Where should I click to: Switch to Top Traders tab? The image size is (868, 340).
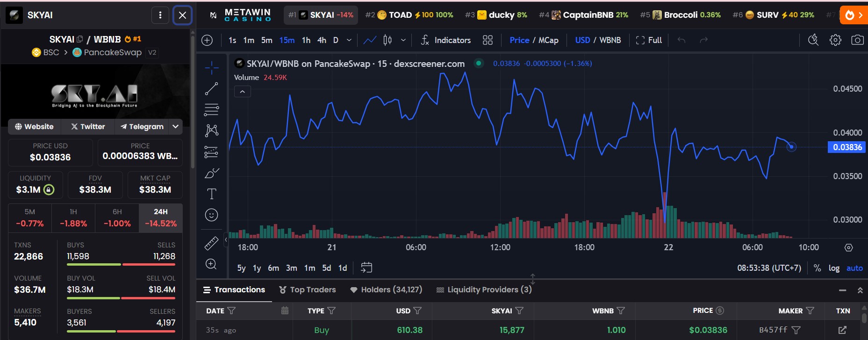pyautogui.click(x=308, y=289)
